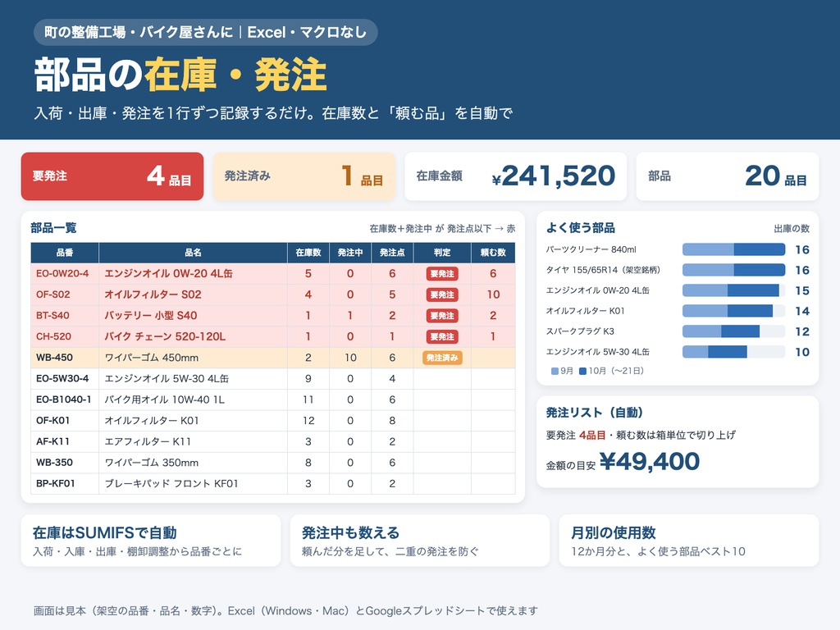Screen dimensions: 840x630
Task: Select スパークプラグ K3 label in よく使う部品
Action: click(x=580, y=331)
